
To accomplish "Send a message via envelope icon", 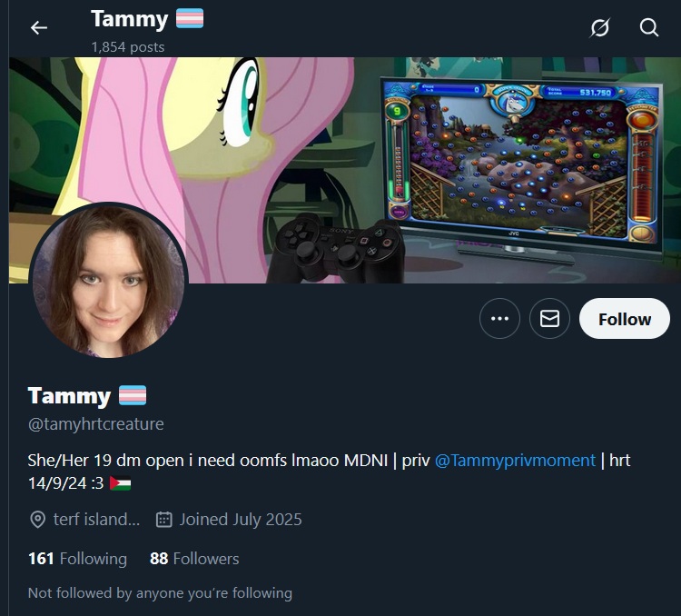I will tap(549, 319).
